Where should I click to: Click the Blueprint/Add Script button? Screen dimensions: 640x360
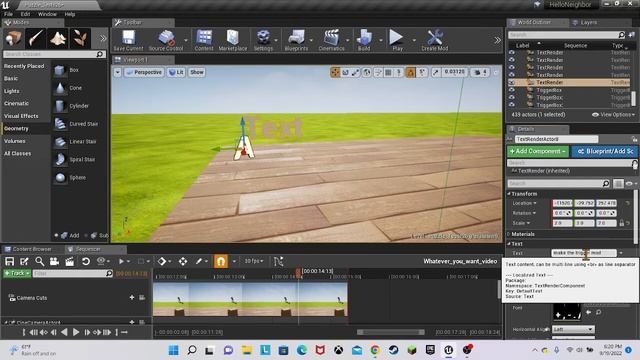[605, 151]
